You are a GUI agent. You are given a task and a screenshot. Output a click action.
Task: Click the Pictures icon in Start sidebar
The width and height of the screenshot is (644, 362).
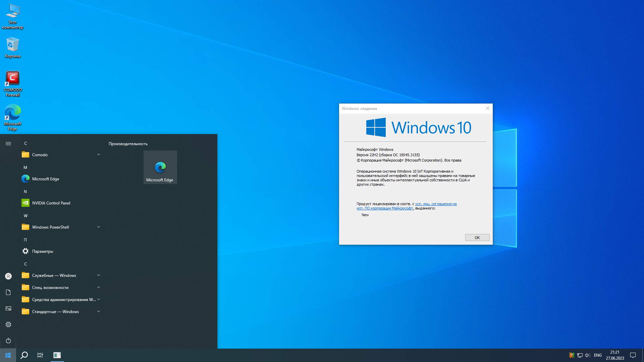pos(8,308)
